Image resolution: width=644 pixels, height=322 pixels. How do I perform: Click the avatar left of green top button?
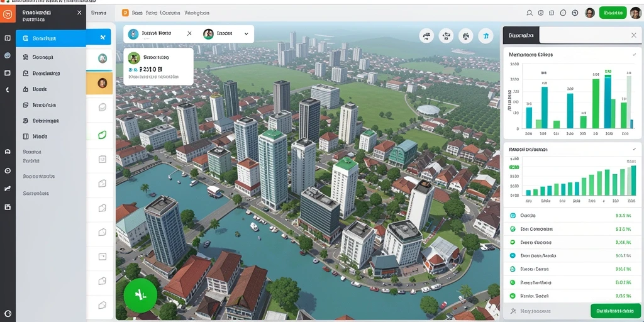pos(590,13)
